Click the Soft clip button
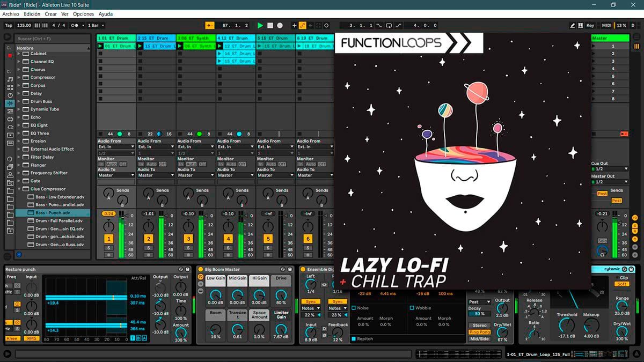The height and width of the screenshot is (362, 644). click(622, 284)
